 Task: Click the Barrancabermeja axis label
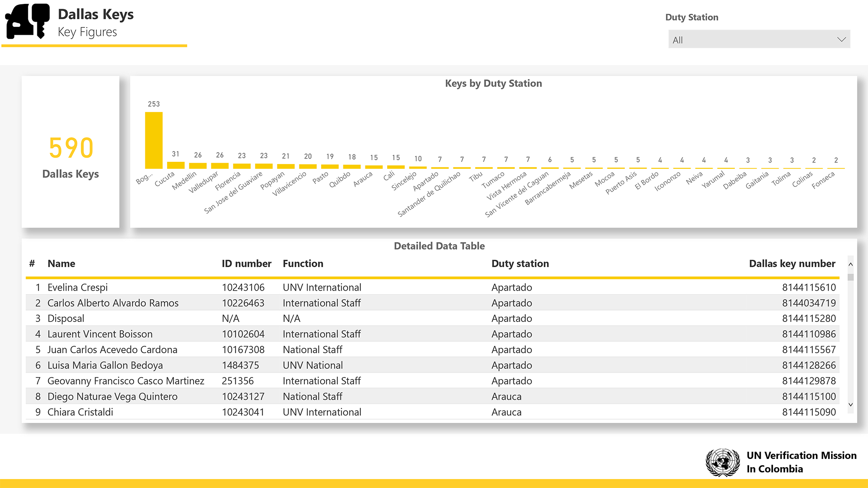(548, 188)
